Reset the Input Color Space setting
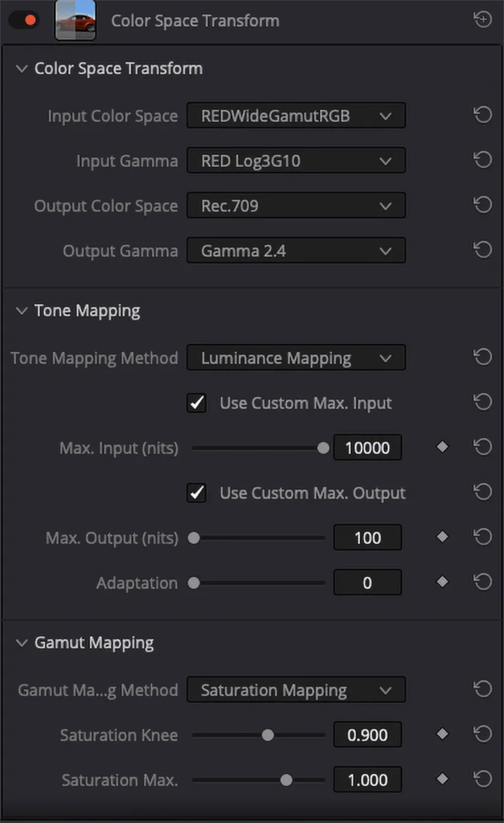The image size is (504, 823). [x=482, y=116]
